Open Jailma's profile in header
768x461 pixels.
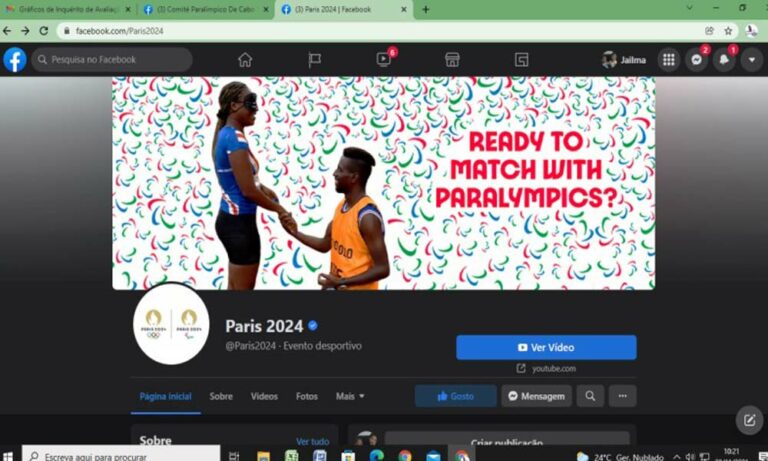(x=624, y=60)
